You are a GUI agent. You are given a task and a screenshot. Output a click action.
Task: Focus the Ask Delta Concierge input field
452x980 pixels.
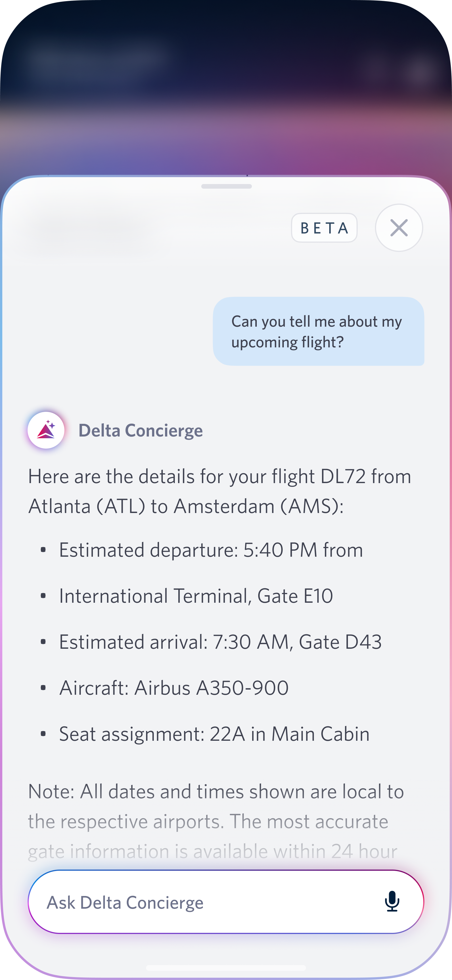[206, 902]
